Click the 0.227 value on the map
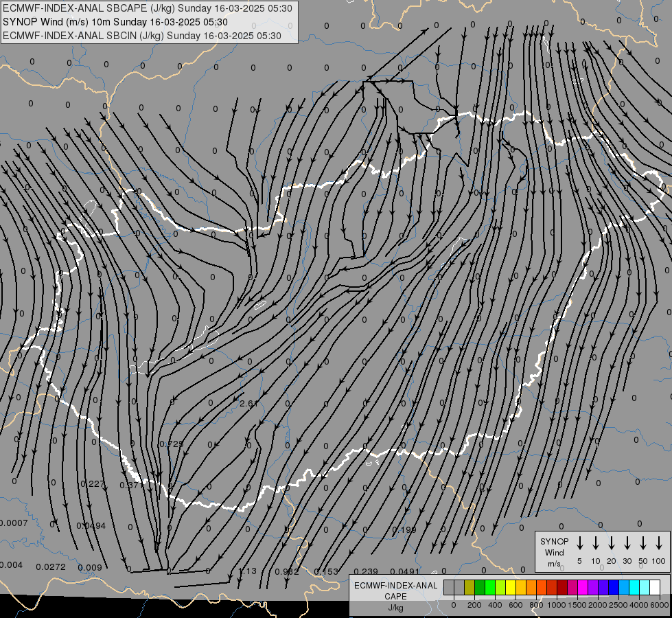672x618 pixels. coord(93,484)
